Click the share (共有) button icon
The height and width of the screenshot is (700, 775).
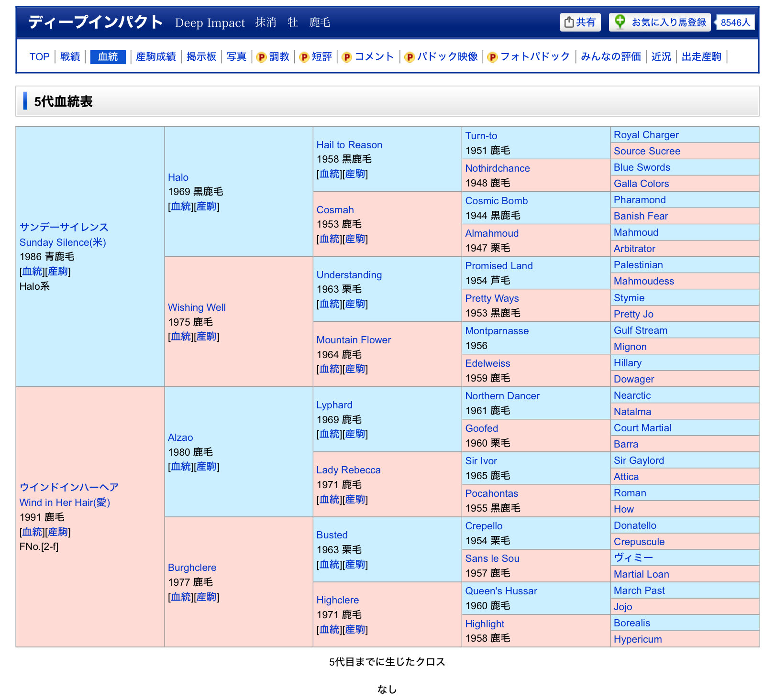(x=569, y=22)
